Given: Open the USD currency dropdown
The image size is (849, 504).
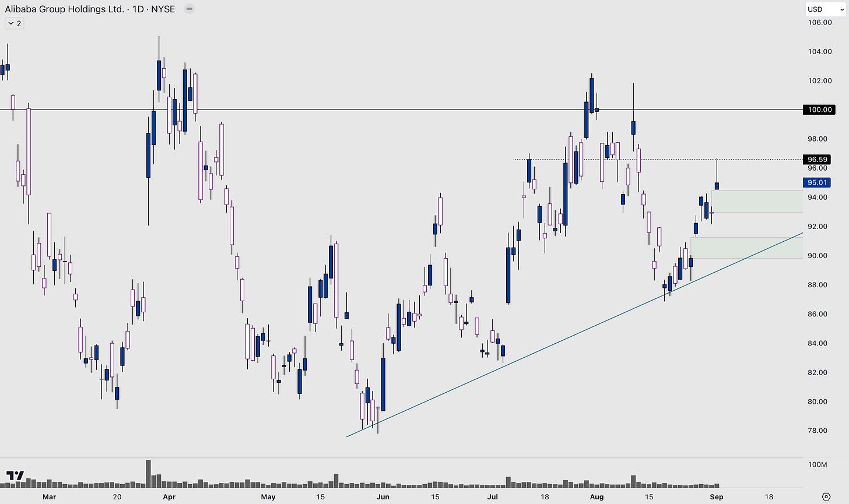Looking at the screenshot, I should pos(825,9).
